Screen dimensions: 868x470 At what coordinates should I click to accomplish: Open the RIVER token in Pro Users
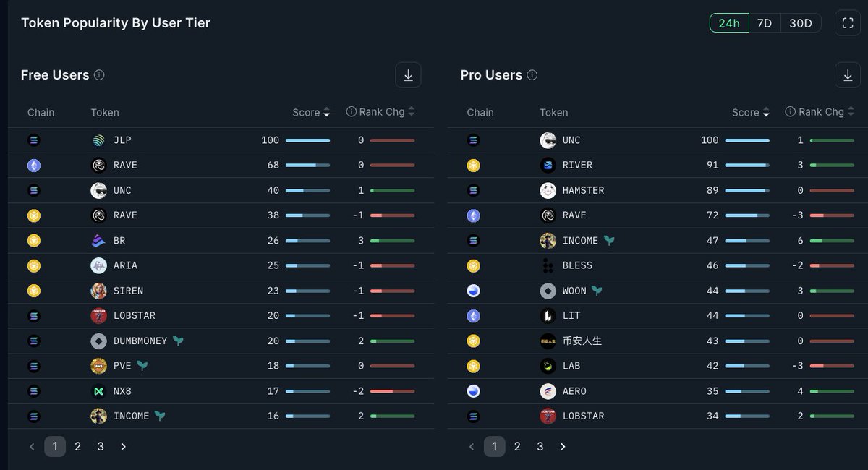576,166
